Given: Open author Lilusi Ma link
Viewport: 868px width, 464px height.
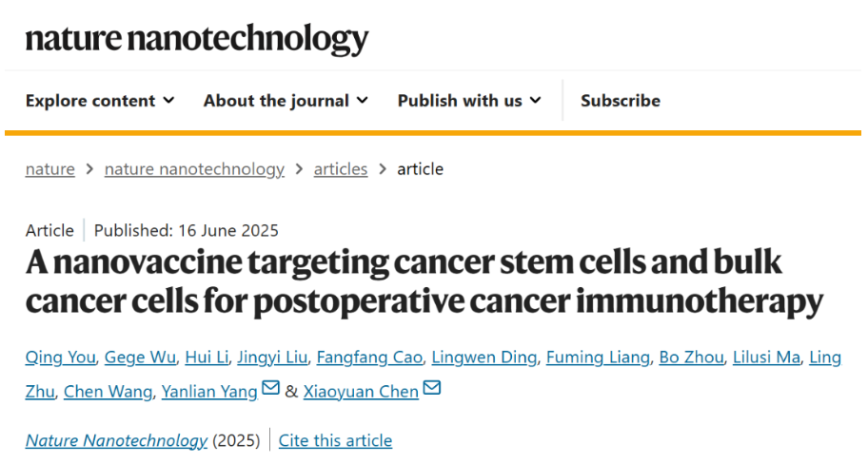Looking at the screenshot, I should [x=767, y=358].
